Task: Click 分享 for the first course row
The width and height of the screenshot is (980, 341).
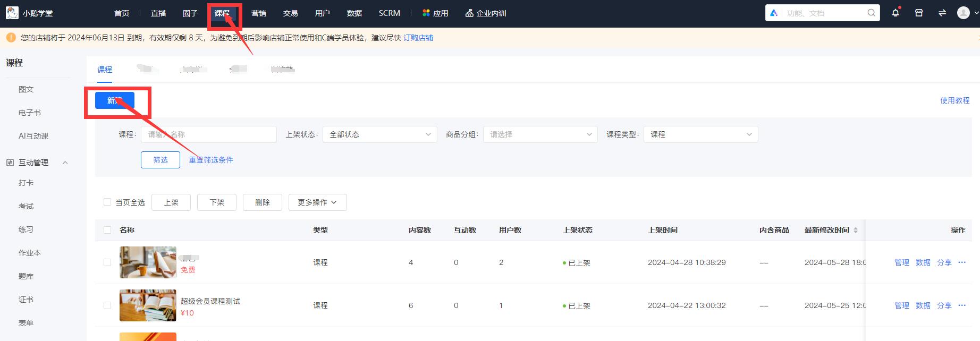Action: click(944, 262)
